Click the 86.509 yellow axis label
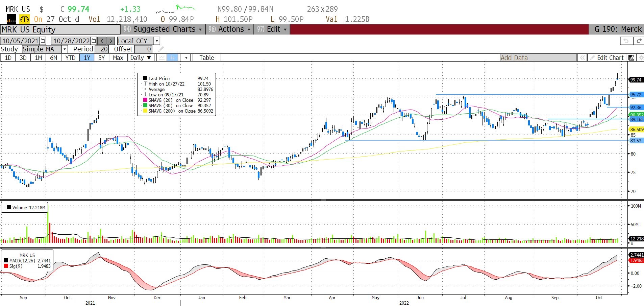This screenshot has width=644, height=306. [x=636, y=129]
